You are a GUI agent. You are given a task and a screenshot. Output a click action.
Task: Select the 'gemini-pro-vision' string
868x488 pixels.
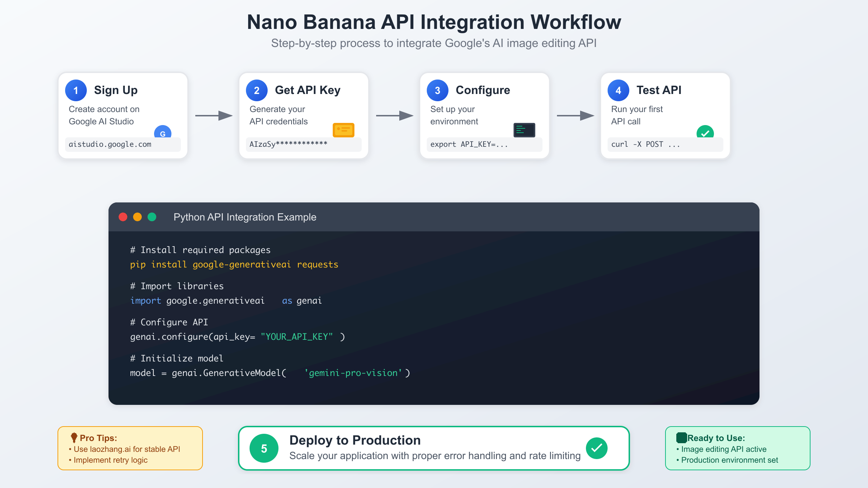tap(353, 373)
